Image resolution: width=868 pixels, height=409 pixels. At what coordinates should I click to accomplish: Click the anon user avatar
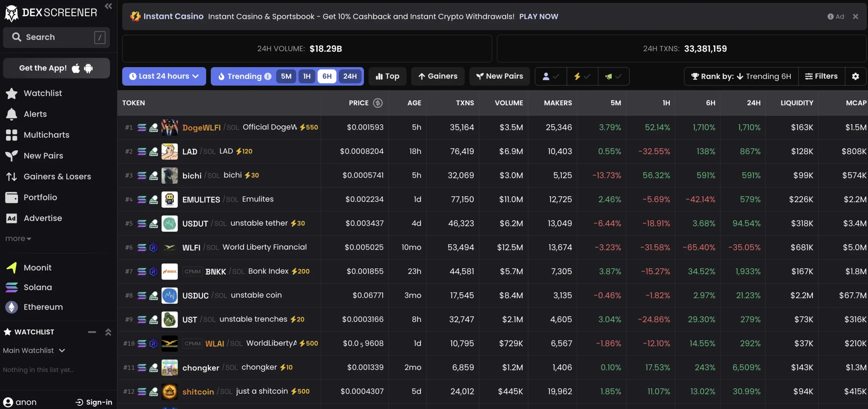coord(8,402)
